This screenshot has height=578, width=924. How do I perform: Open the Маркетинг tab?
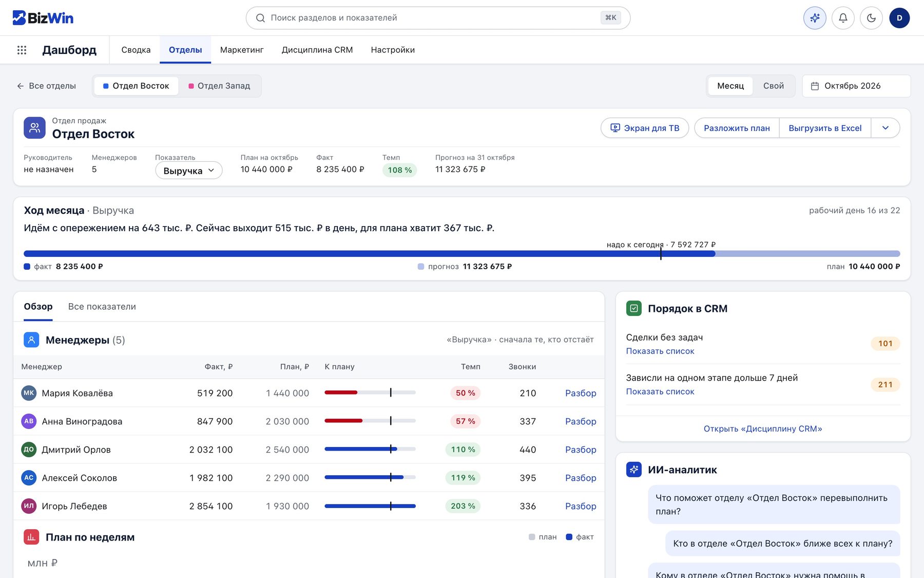click(242, 50)
